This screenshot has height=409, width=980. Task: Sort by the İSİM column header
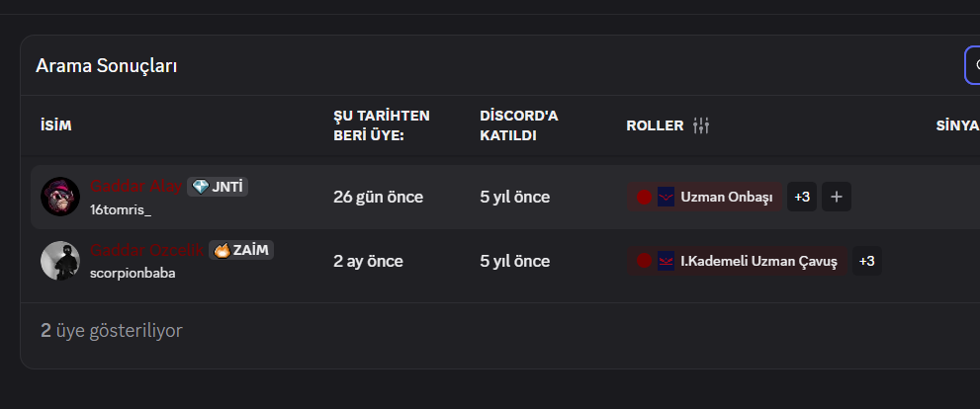tap(56, 125)
